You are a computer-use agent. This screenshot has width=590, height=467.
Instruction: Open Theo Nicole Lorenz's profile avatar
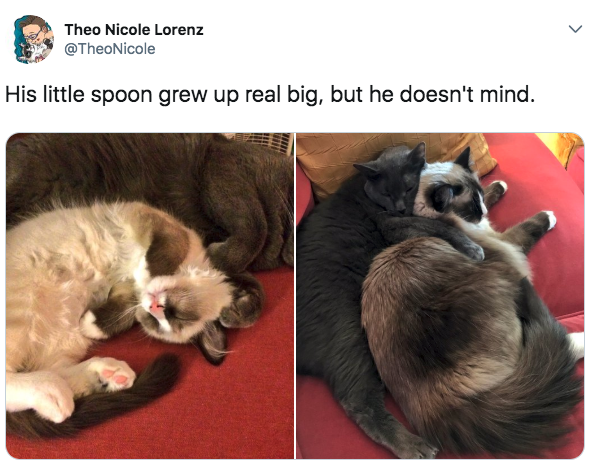pos(33,39)
